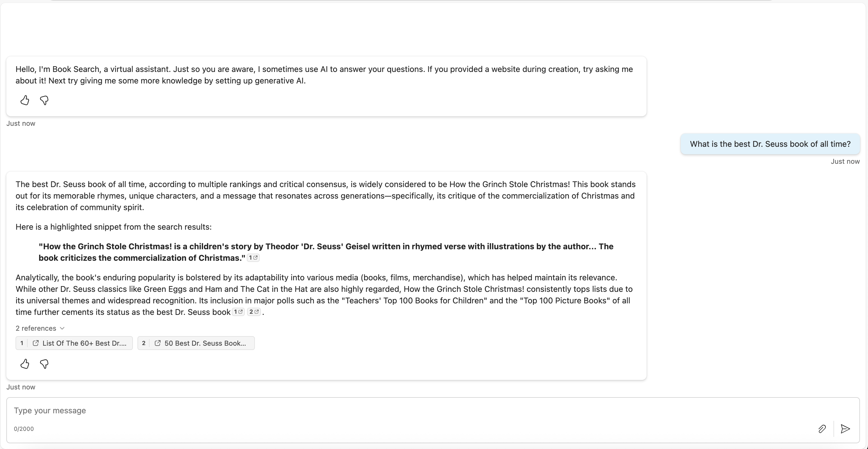
Task: Click the "Just now" timestamp under the user question
Action: point(845,161)
